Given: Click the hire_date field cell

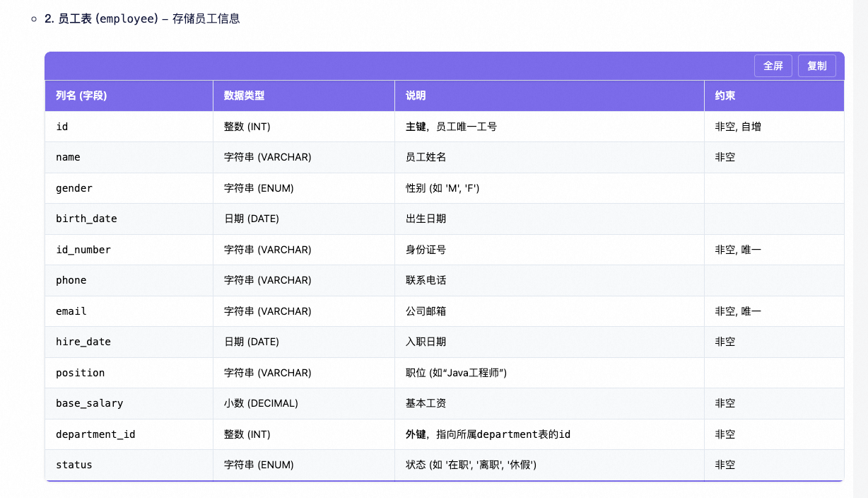Looking at the screenshot, I should (x=129, y=342).
